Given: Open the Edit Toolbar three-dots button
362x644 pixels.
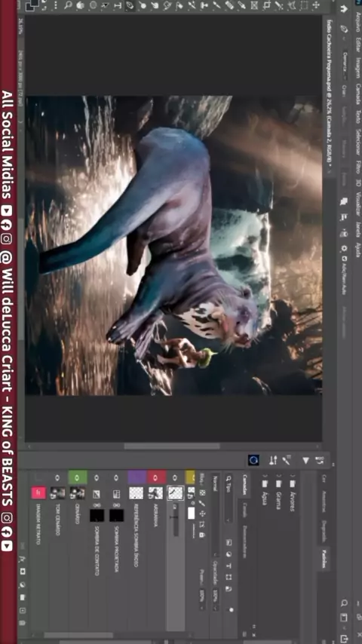Looking at the screenshot, I should point(57,6).
